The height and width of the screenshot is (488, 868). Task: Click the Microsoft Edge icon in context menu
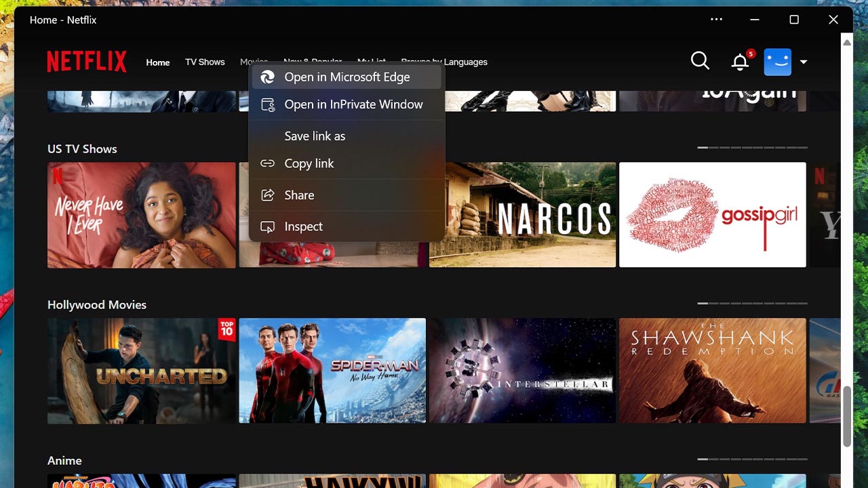[268, 77]
